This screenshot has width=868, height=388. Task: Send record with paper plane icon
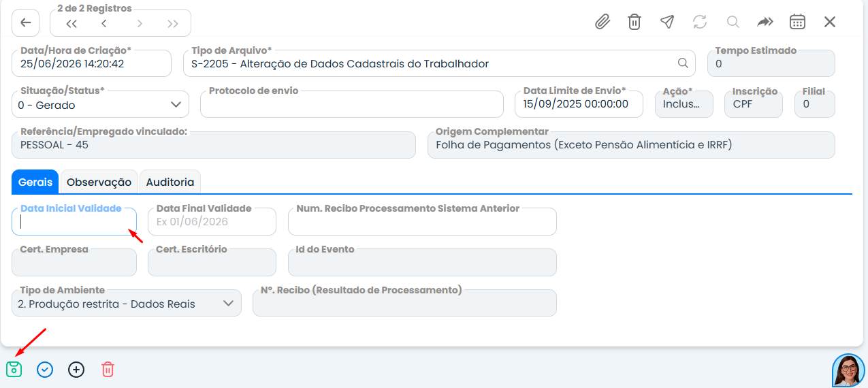667,22
